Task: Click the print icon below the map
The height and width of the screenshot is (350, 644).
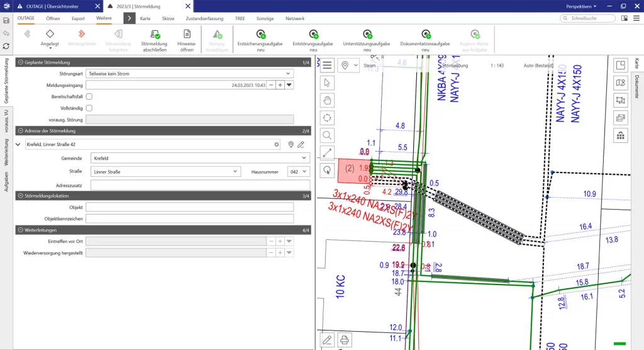Action: (345, 340)
